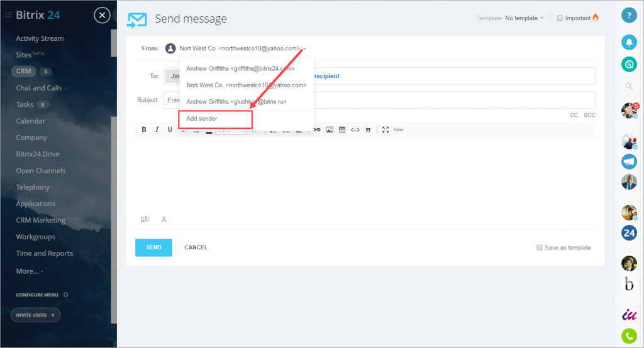
Task: Open search magnifier in right panel
Action: coord(629,86)
